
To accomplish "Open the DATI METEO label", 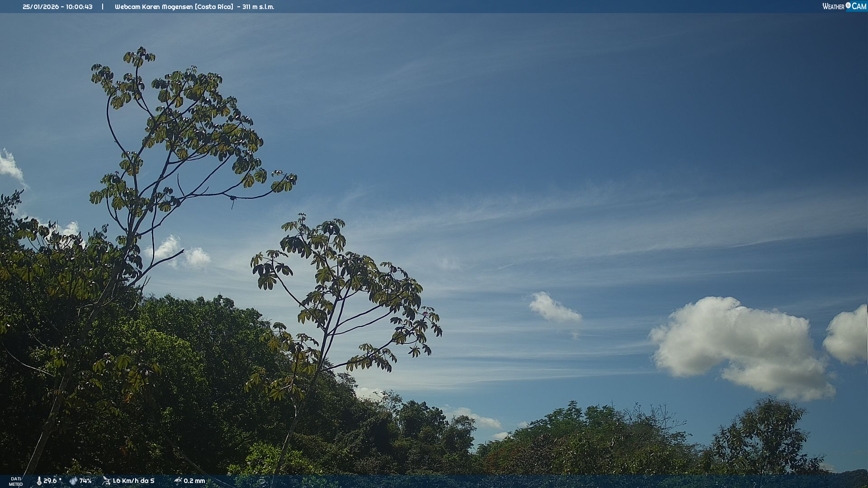I will [x=16, y=481].
